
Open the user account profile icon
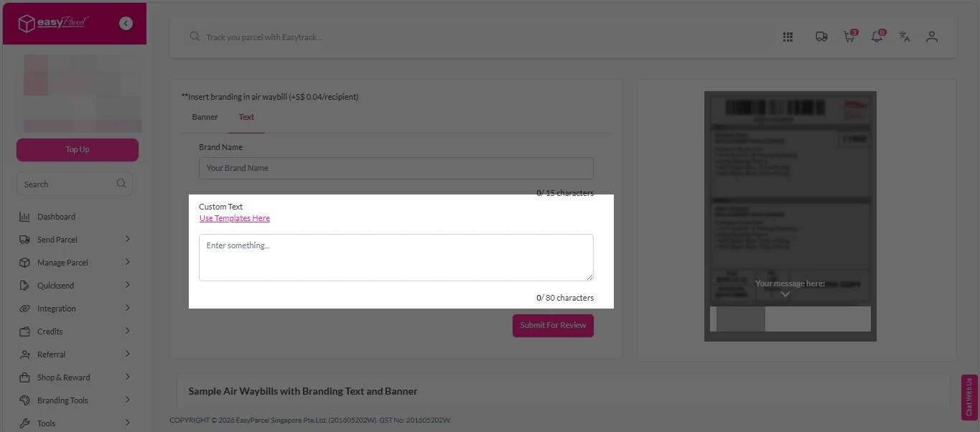931,37
